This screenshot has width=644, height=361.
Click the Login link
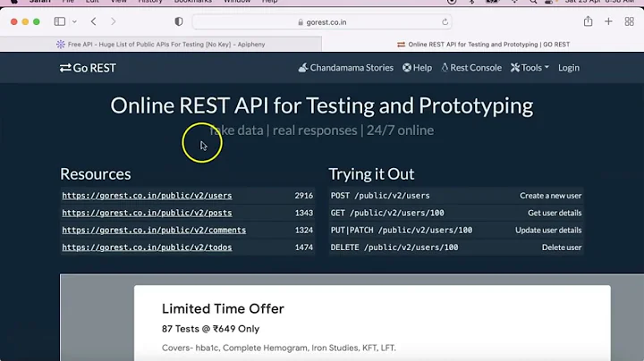569,68
